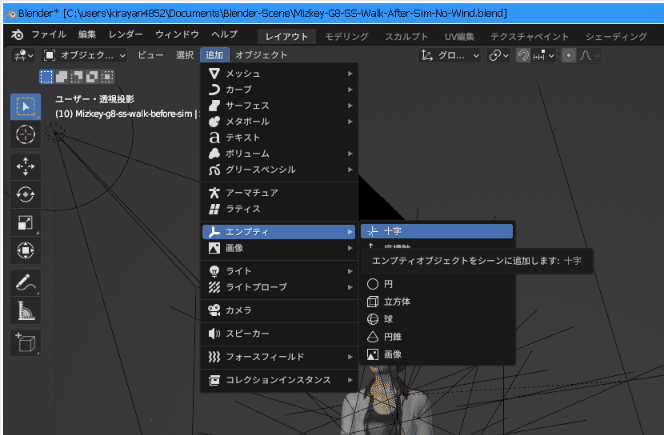Switch to the UV編集 workspace tab
The height and width of the screenshot is (435, 664).
tap(459, 37)
